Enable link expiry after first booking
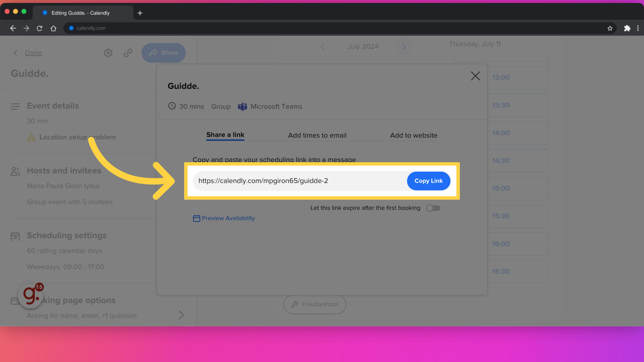Viewport: 644px width, 362px height. pos(433,208)
